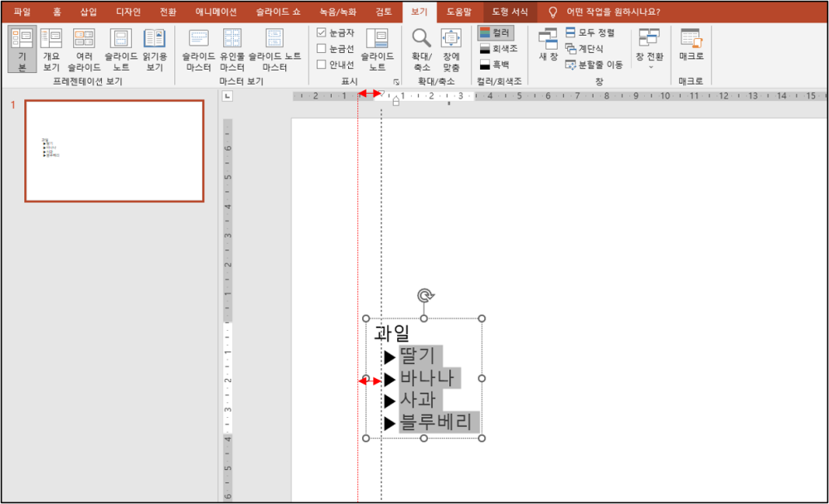Open the 삽입 tab

89,12
